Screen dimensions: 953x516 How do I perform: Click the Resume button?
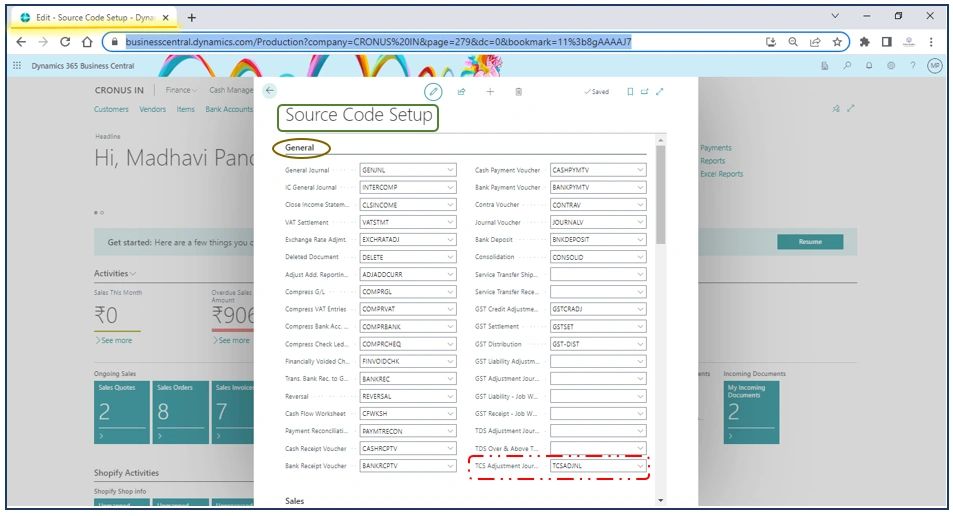point(809,242)
